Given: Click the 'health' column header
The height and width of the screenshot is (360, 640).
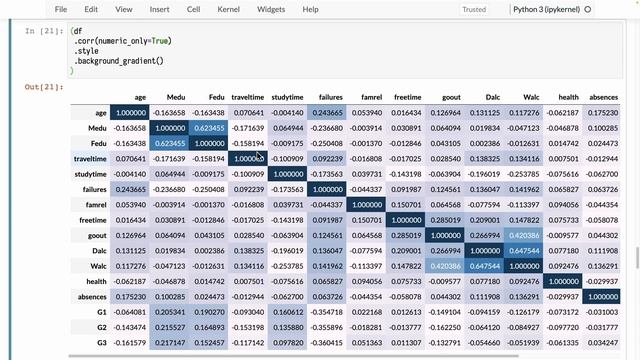Looking at the screenshot, I should [569, 97].
